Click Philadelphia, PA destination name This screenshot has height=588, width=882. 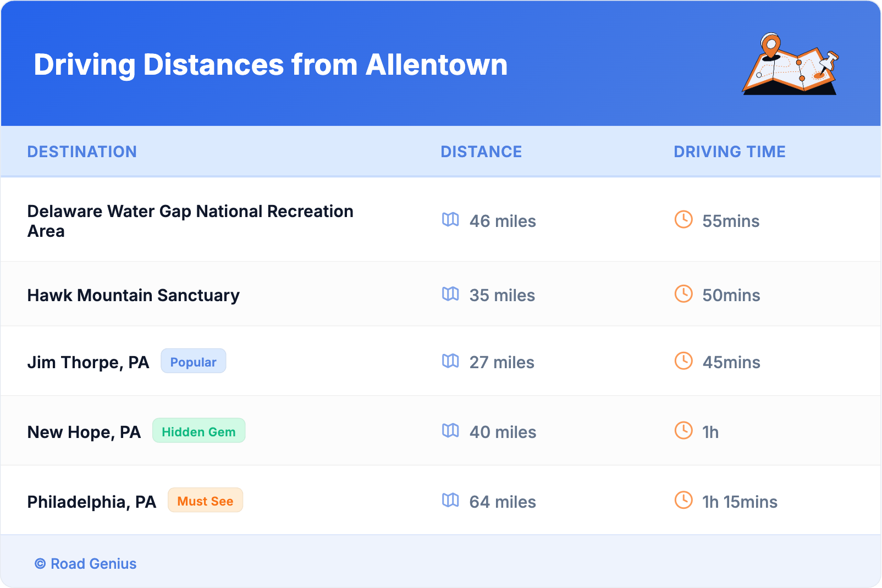pyautogui.click(x=91, y=502)
